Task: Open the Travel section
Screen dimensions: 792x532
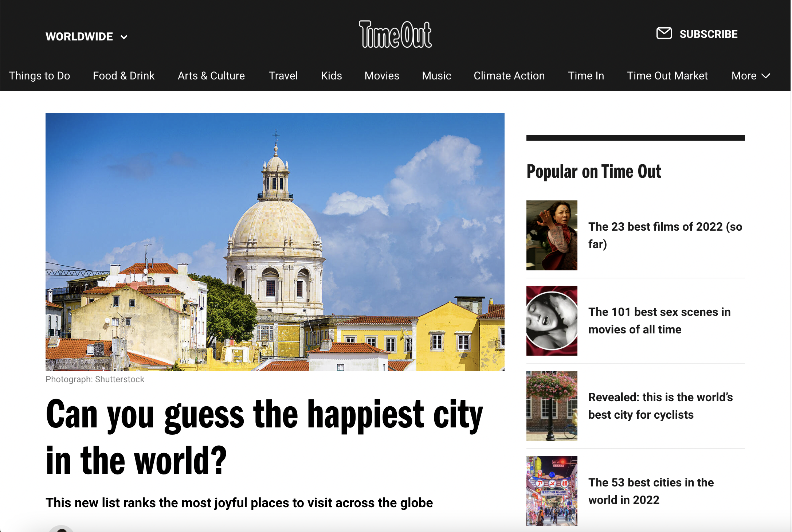Action: [283, 76]
